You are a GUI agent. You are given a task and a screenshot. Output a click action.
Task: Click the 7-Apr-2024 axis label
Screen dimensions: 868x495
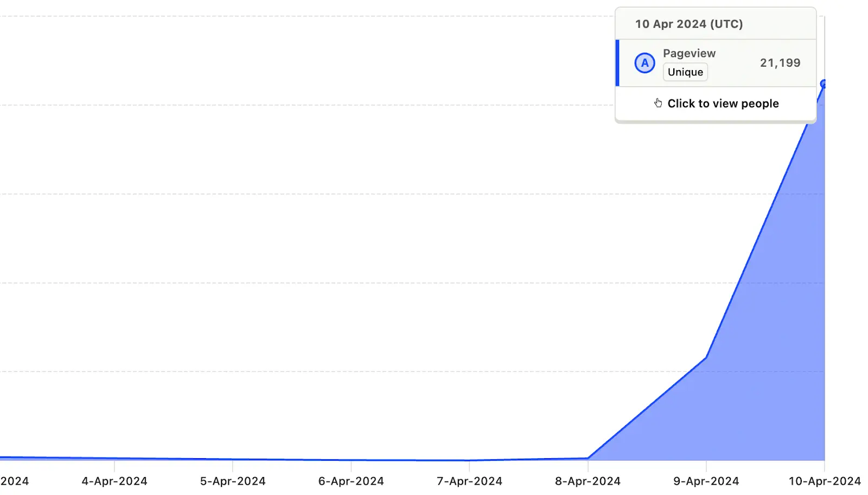click(469, 481)
